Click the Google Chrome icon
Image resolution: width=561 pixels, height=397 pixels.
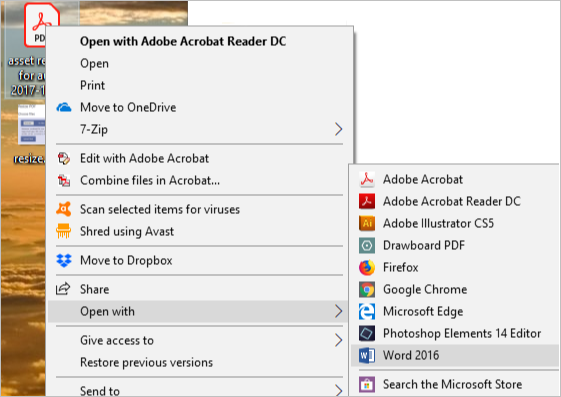pos(367,290)
